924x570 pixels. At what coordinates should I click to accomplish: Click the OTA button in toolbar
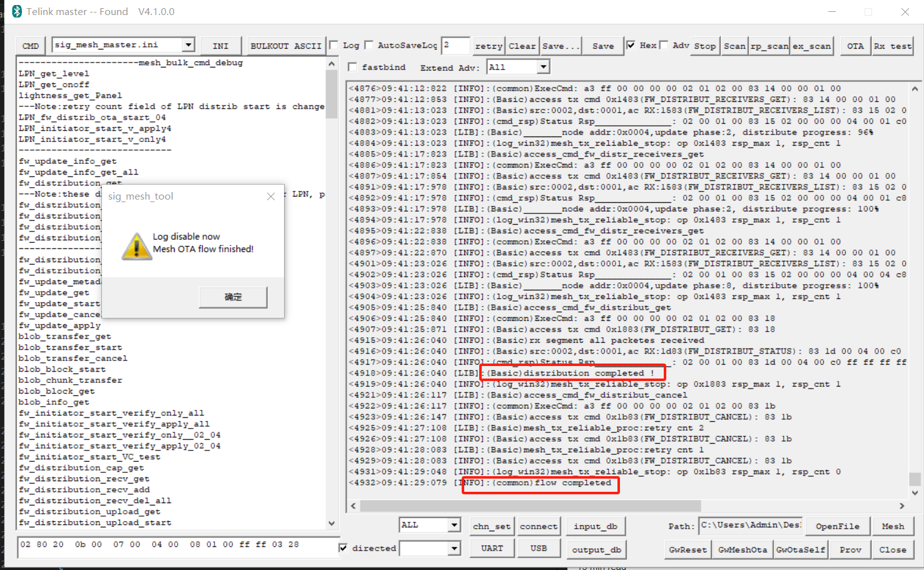(855, 46)
